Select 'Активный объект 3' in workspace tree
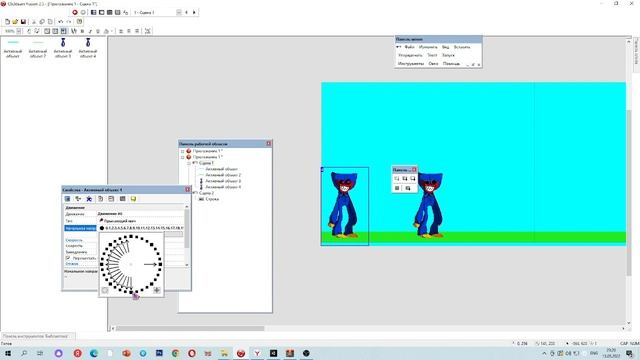 (x=223, y=181)
